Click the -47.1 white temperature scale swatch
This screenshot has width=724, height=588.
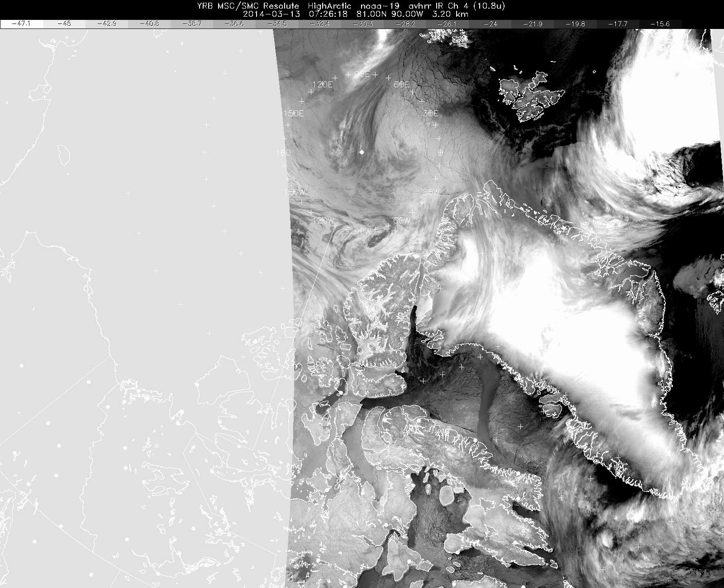click(x=22, y=24)
